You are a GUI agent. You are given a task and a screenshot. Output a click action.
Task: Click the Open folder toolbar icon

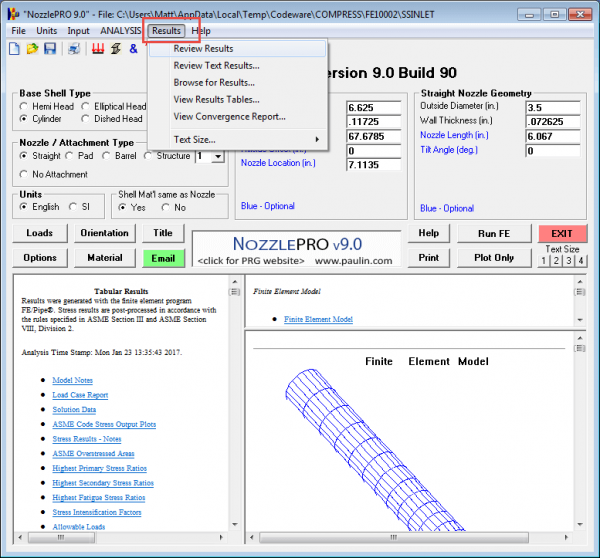click(33, 49)
